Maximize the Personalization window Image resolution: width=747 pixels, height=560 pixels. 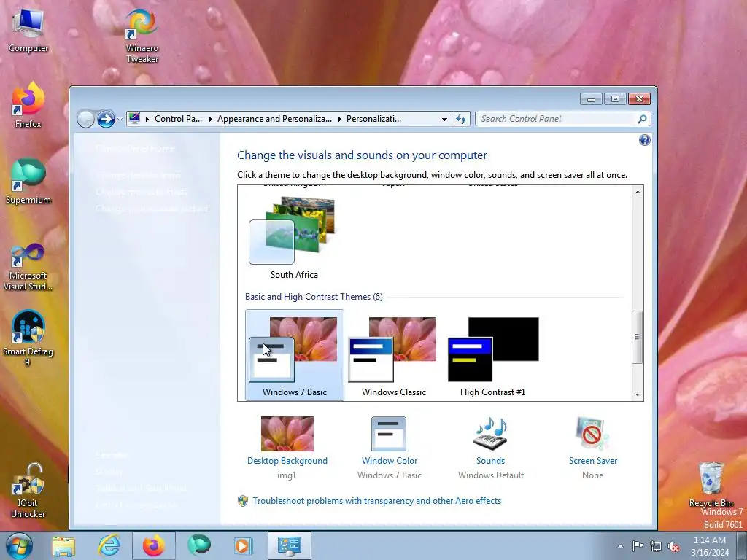pos(615,98)
